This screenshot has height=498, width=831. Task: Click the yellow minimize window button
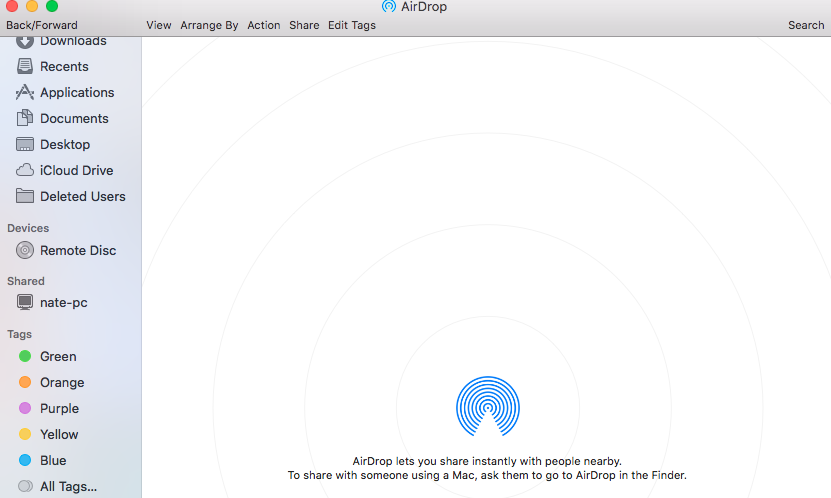point(32,6)
